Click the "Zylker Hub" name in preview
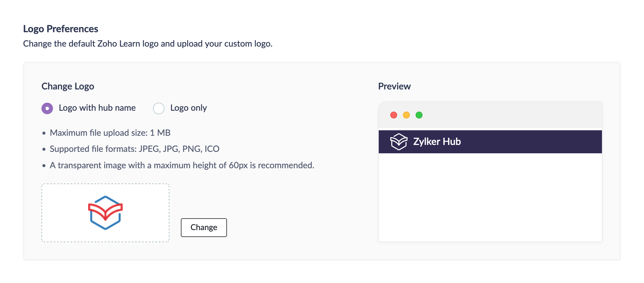Image resolution: width=644 pixels, height=283 pixels. (437, 141)
